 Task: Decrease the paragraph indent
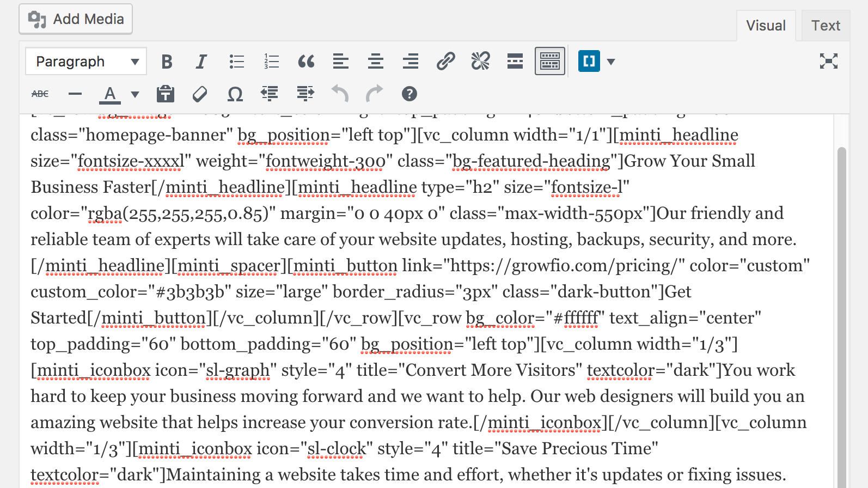click(270, 94)
